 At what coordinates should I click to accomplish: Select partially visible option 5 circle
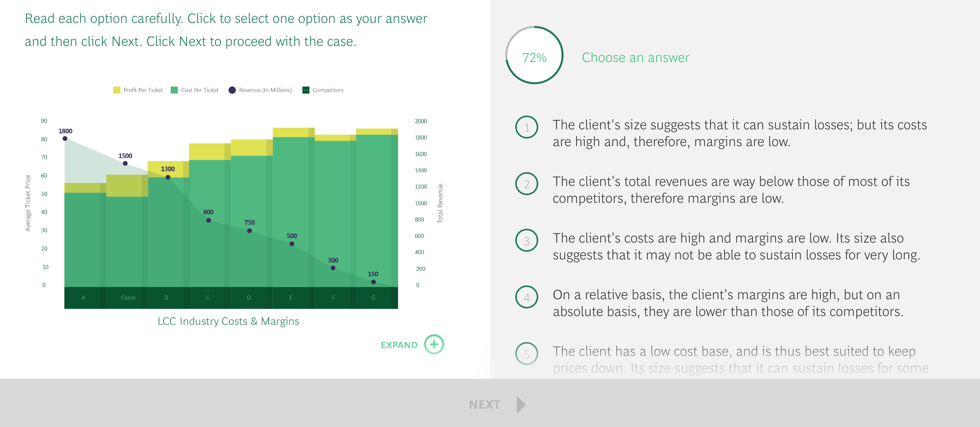pyautogui.click(x=527, y=354)
